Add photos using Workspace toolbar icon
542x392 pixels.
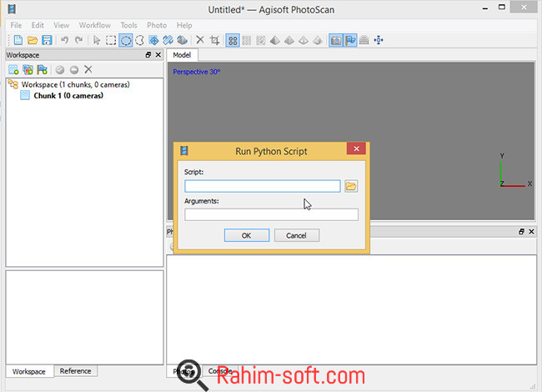click(x=28, y=70)
